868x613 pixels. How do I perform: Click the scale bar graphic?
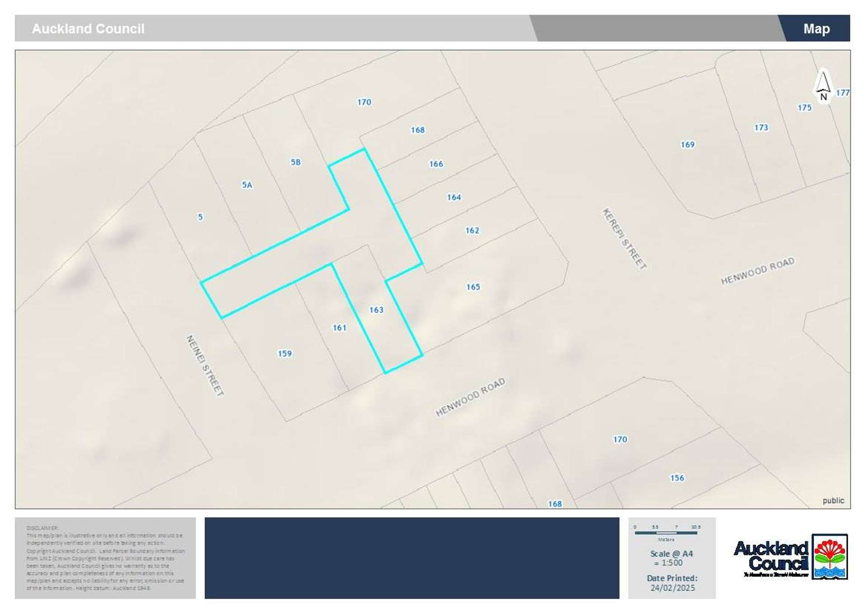pos(665,533)
